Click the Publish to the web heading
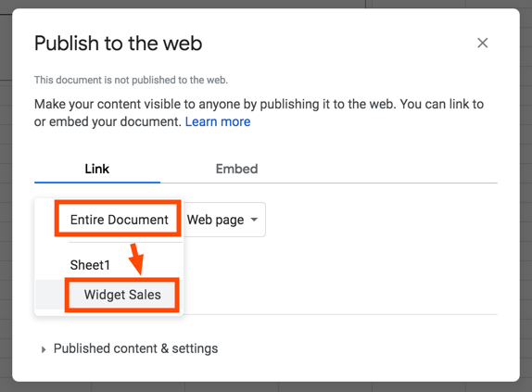This screenshot has width=532, height=392. (x=118, y=44)
